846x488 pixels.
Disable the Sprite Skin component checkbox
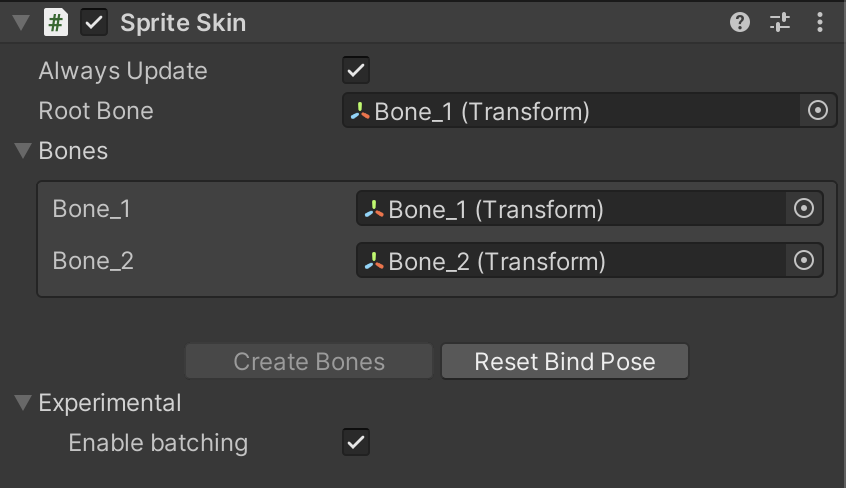pos(94,23)
